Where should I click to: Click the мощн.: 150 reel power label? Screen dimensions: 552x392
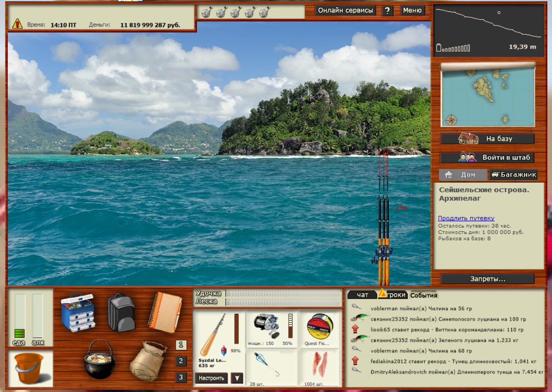(x=261, y=343)
